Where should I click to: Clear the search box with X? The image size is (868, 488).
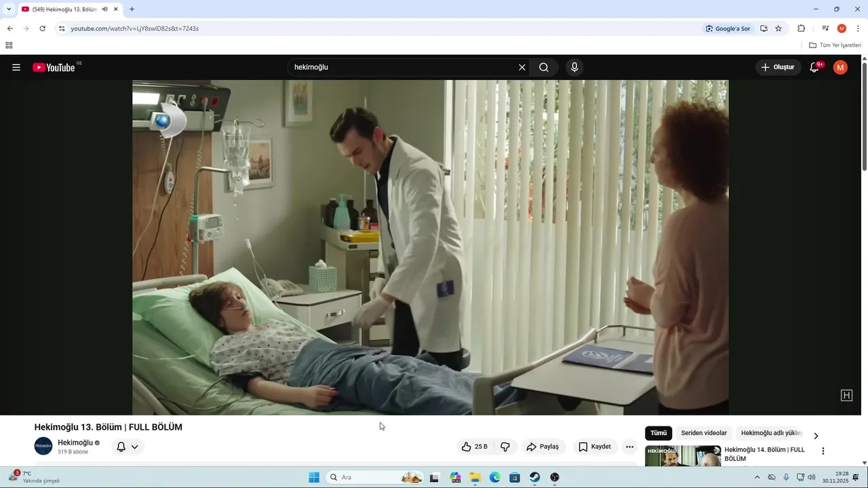pyautogui.click(x=522, y=67)
